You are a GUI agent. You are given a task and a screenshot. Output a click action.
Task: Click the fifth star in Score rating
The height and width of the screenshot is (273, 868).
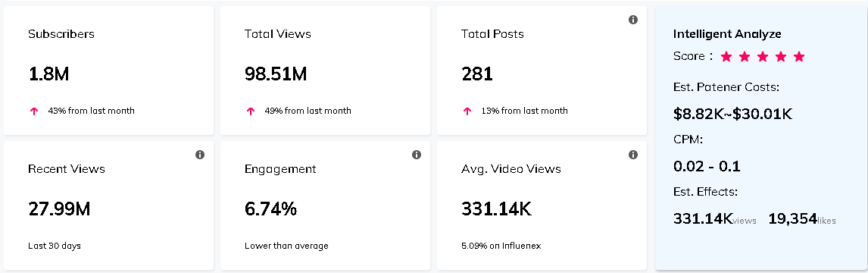click(799, 56)
